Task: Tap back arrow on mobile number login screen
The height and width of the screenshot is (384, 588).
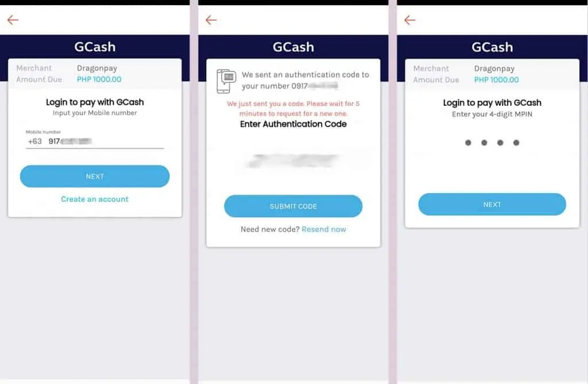Action: click(x=13, y=20)
